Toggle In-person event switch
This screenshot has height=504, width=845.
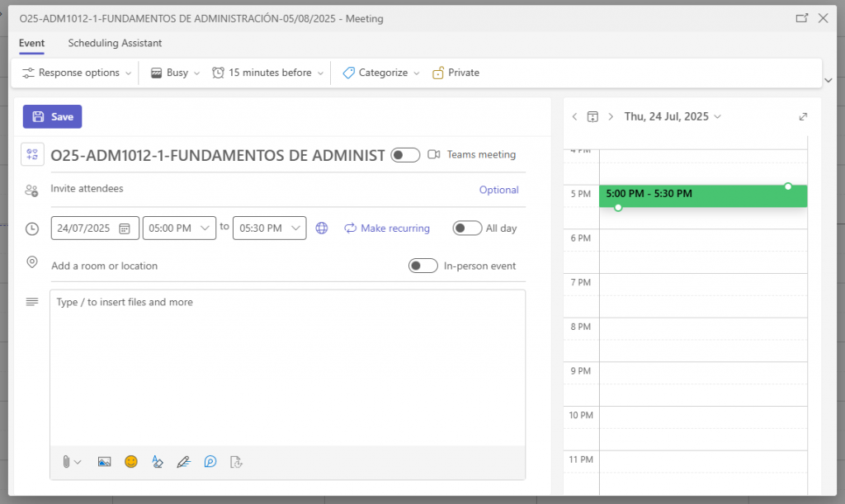coord(423,266)
